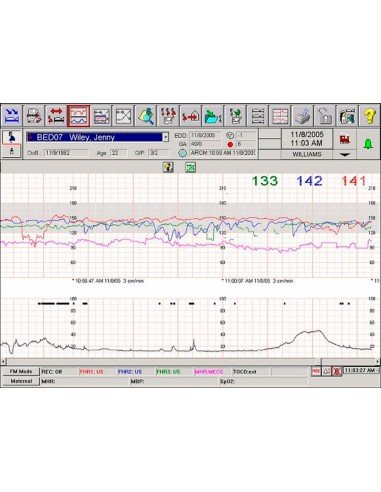The width and height of the screenshot is (381, 492).
Task: Click the blue membrane status icon by AROM
Action: tap(182, 153)
